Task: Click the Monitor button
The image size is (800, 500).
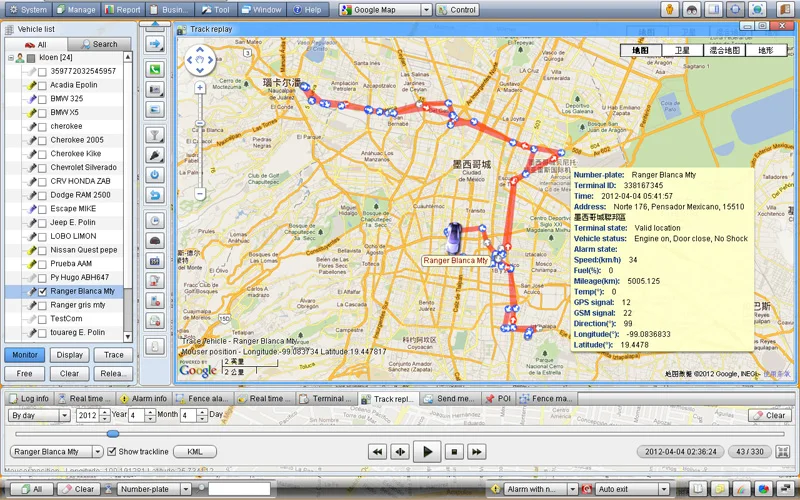Action: pyautogui.click(x=25, y=355)
